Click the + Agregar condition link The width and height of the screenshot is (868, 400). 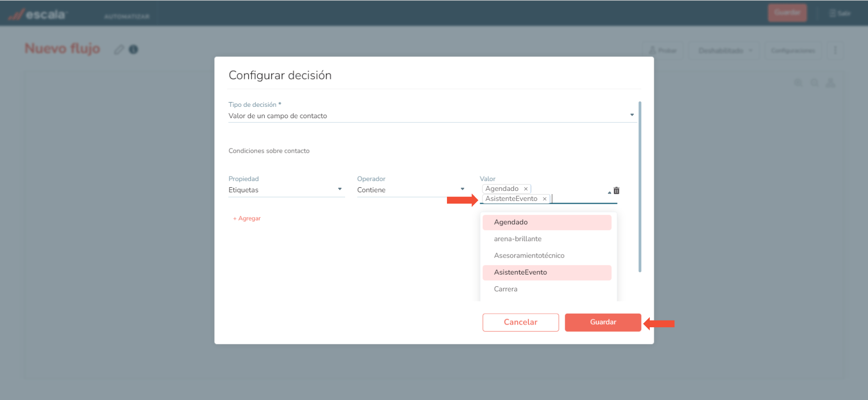[246, 219]
